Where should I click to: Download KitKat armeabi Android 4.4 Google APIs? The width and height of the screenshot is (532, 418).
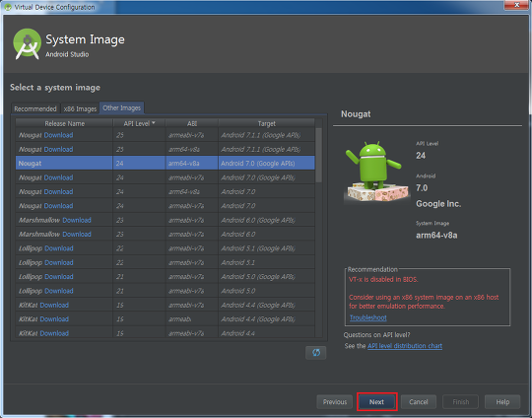(54, 319)
